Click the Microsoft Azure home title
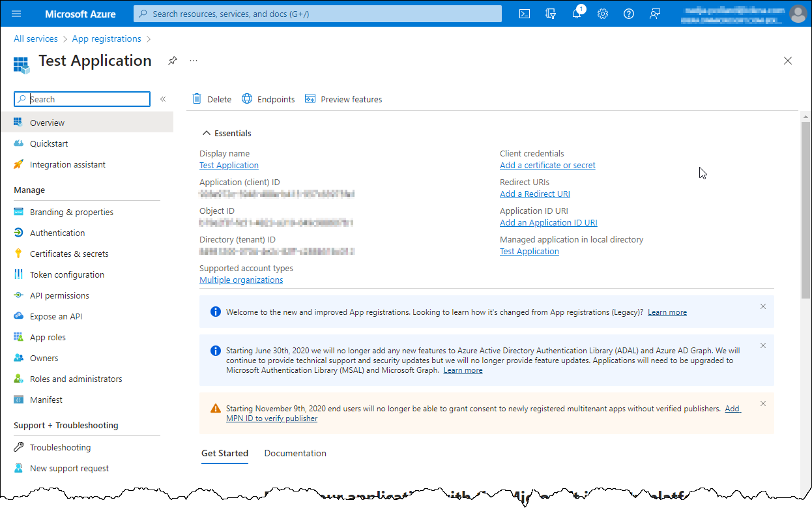The width and height of the screenshot is (812, 513). pos(80,14)
